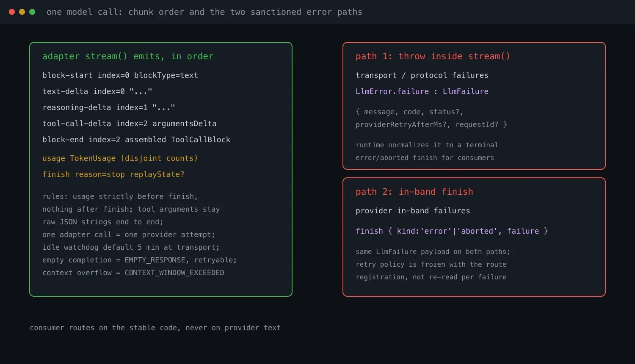Click line 'tool-call-delta index=2 argumentsDelta'
Screen dimensions: 635x364
[130, 124]
